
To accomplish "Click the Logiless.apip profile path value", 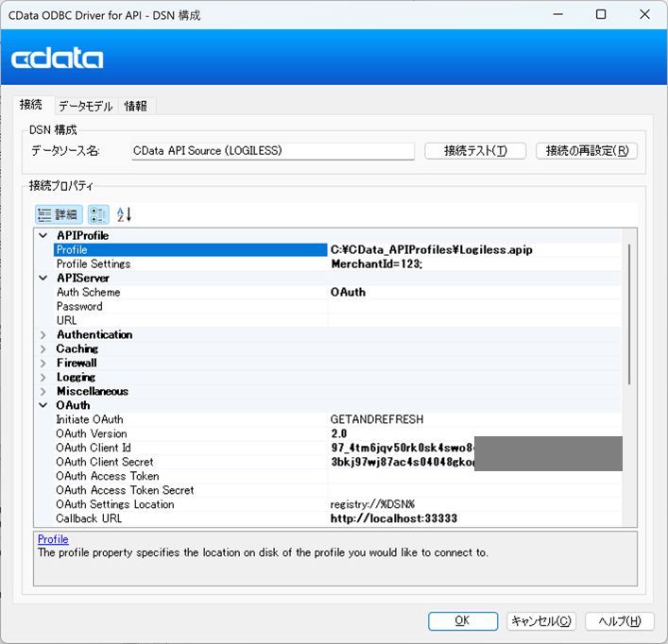I will point(432,250).
